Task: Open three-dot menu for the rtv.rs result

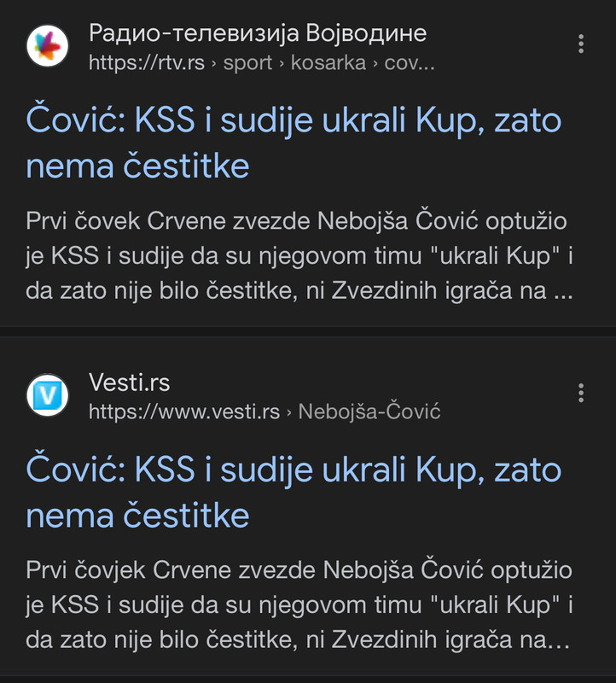Action: pyautogui.click(x=581, y=44)
